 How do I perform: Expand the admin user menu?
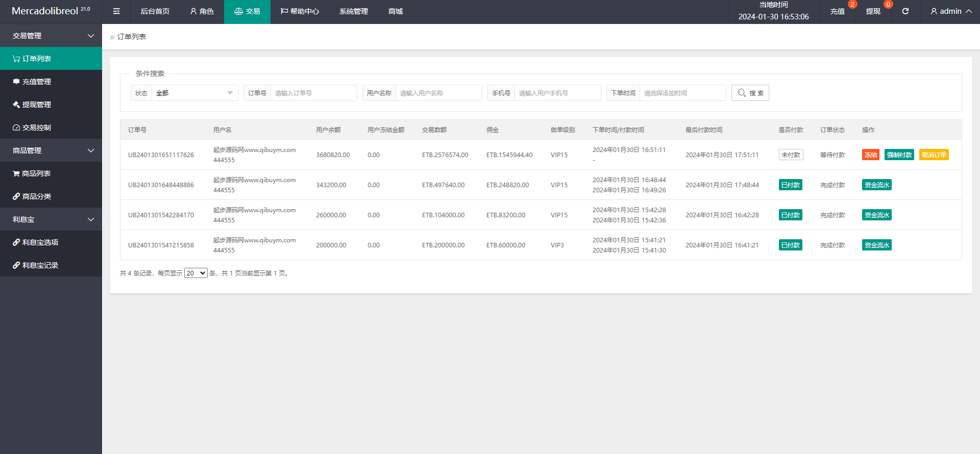point(951,11)
